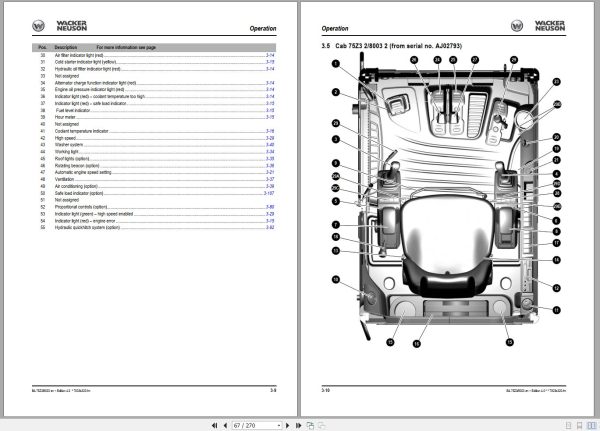Open page link for Air conditioning (option)
Screen dimensions: 600x431
(x=270, y=186)
